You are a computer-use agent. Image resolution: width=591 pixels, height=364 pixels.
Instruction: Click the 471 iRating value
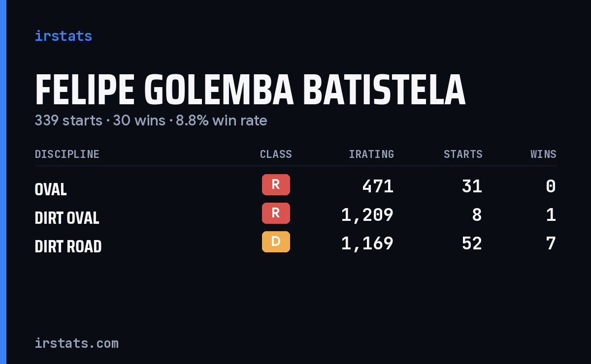click(378, 186)
